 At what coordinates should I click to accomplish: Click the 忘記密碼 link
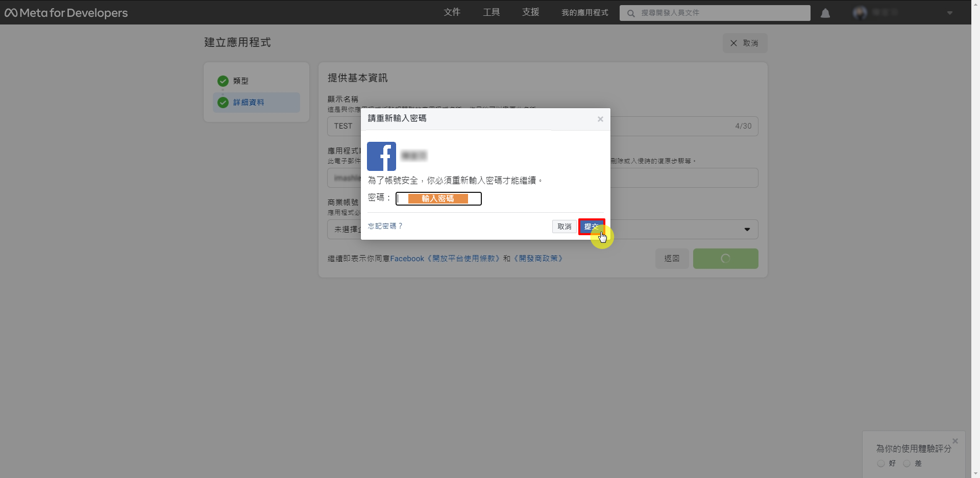[x=385, y=226]
